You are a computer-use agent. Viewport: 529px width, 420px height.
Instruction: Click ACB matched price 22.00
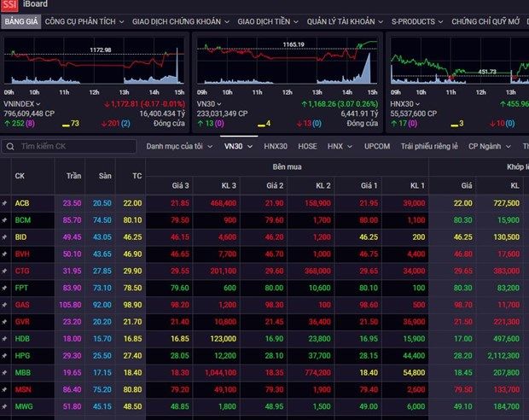462,203
